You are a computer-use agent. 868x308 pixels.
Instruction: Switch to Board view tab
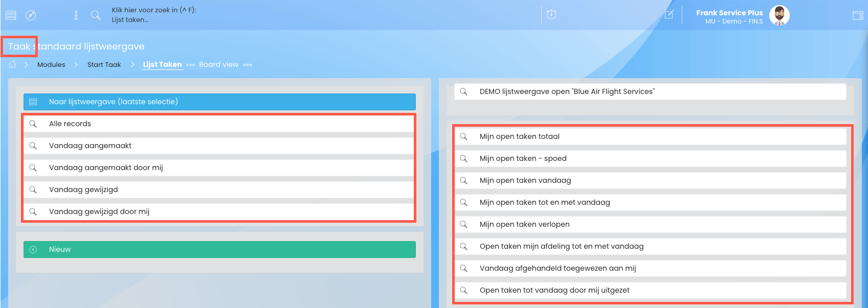pyautogui.click(x=219, y=64)
